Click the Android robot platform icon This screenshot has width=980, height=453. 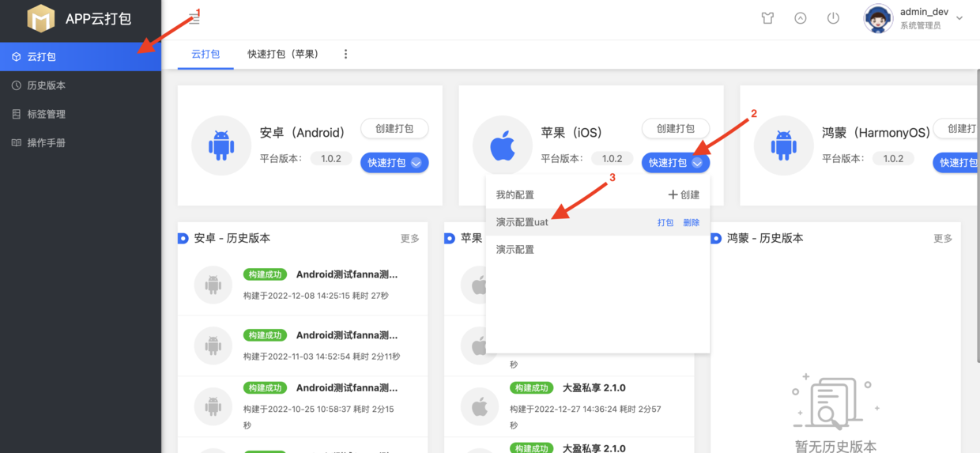pos(221,145)
